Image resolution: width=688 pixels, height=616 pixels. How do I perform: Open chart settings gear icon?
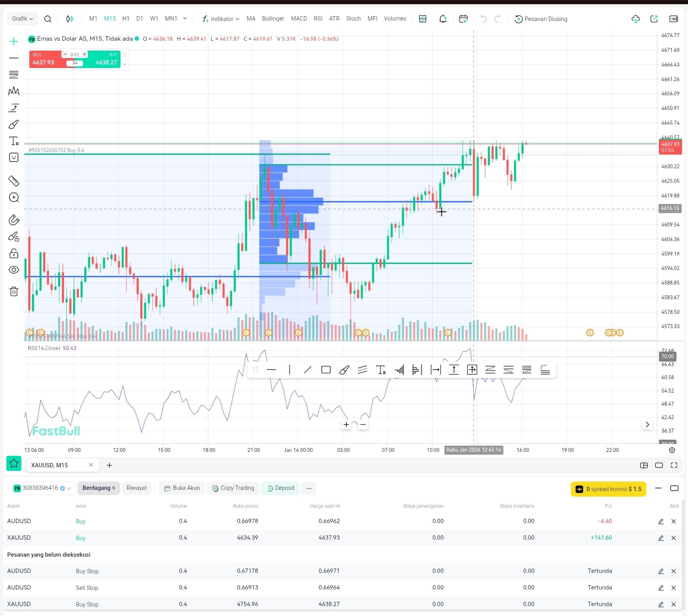(x=672, y=450)
